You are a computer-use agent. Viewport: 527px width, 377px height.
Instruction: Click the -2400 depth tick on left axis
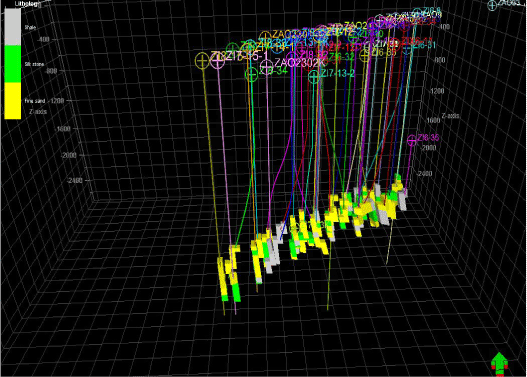pyautogui.click(x=75, y=181)
